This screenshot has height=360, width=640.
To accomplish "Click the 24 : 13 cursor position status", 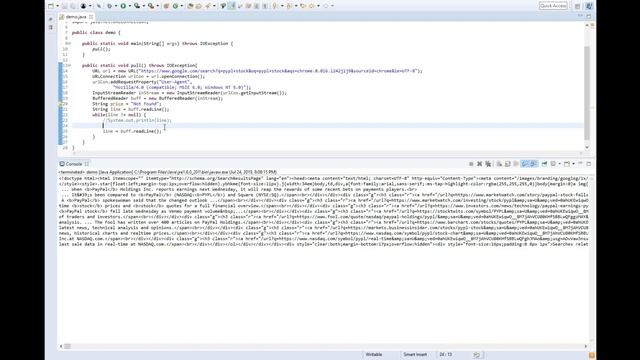I will click(x=446, y=355).
